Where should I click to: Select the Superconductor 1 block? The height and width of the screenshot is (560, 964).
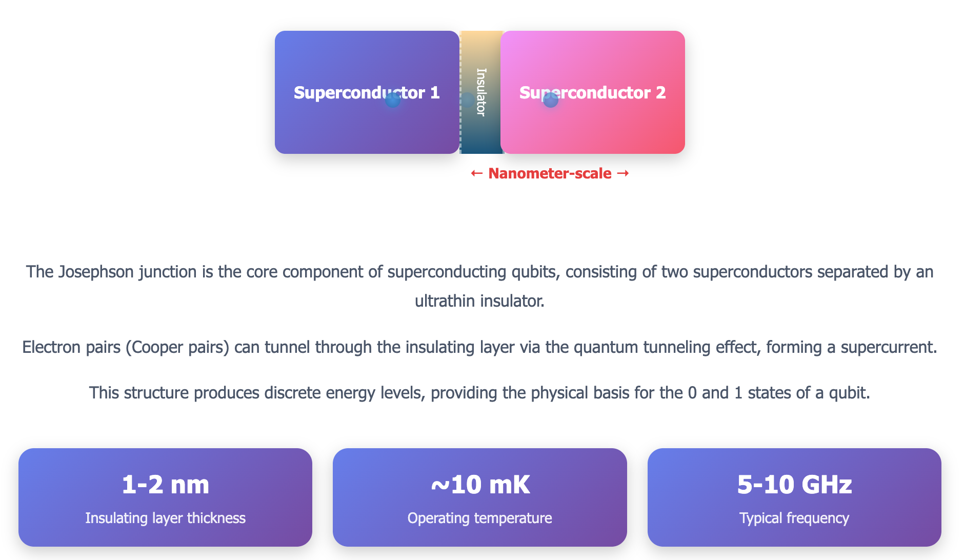pyautogui.click(x=367, y=128)
